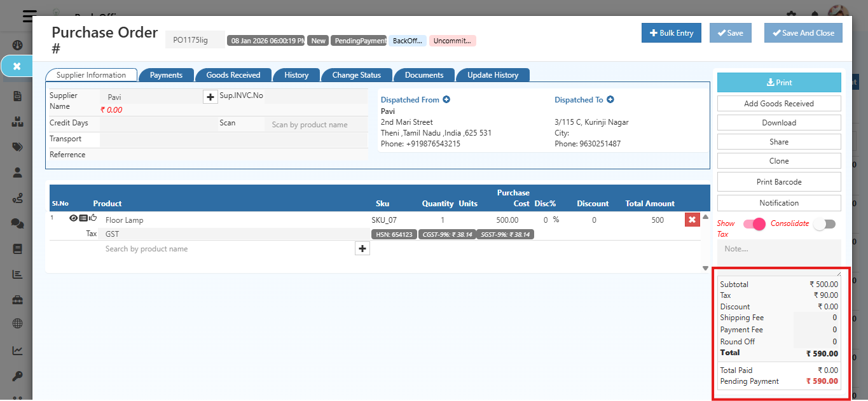Enable the Consolidate toggle
The image size is (868, 401).
(x=825, y=225)
